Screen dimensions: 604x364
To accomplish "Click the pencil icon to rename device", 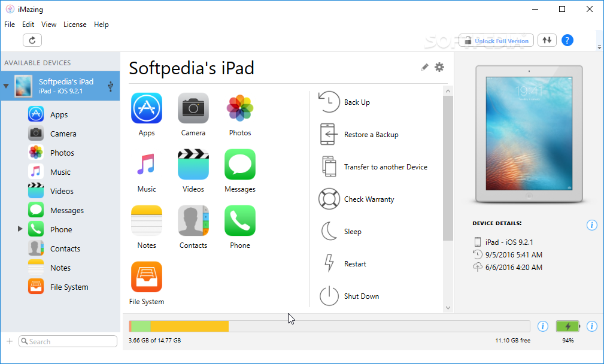I will 425,67.
